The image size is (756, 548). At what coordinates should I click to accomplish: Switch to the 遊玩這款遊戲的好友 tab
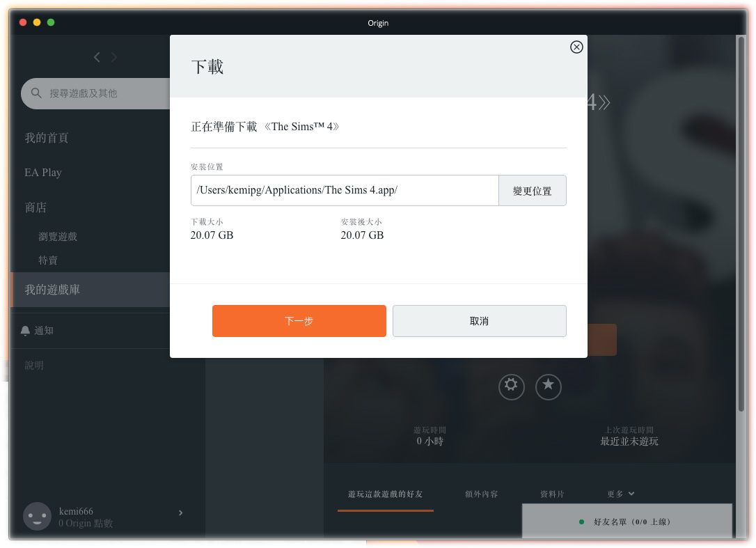(385, 494)
